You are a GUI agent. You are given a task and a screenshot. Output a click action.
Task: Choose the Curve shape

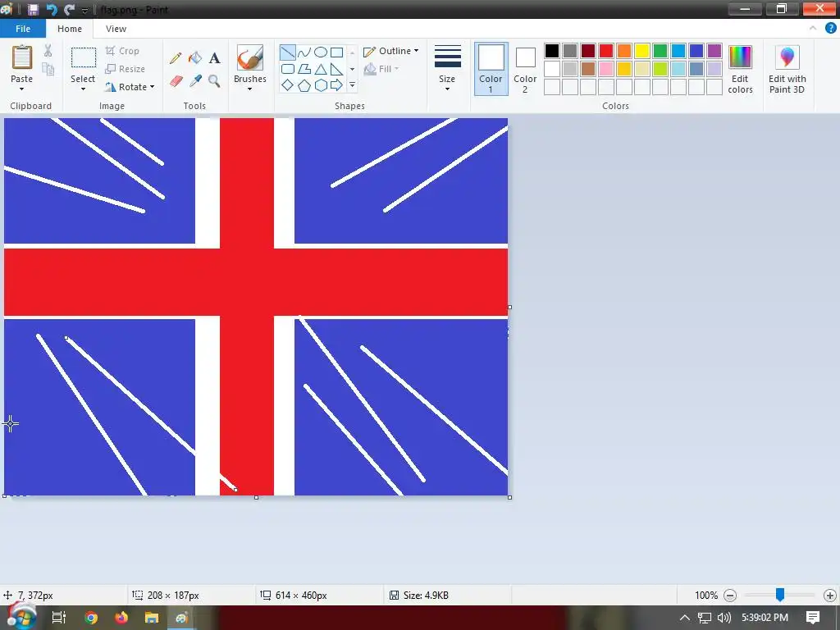304,52
